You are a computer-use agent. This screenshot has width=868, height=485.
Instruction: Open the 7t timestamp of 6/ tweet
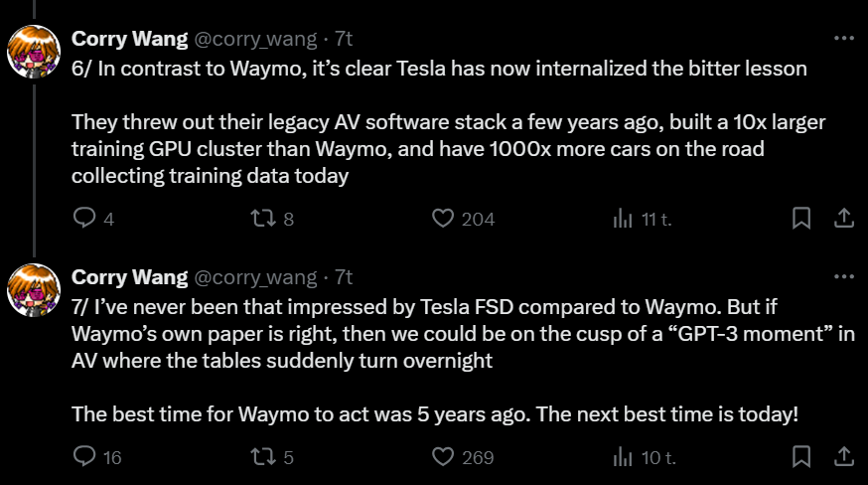[344, 39]
